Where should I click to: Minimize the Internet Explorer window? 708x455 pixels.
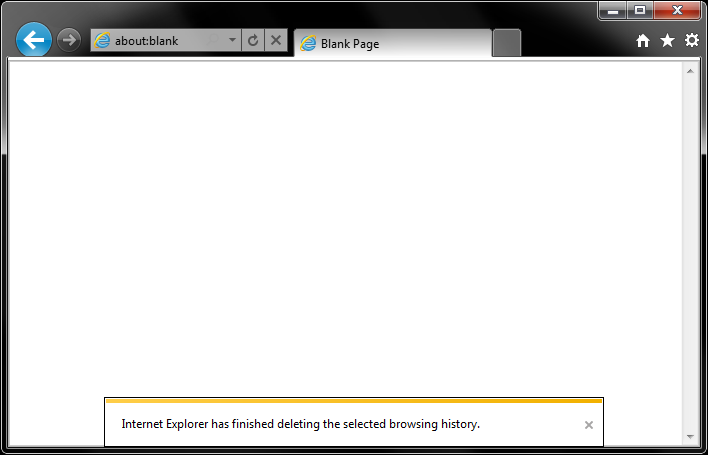(x=613, y=10)
